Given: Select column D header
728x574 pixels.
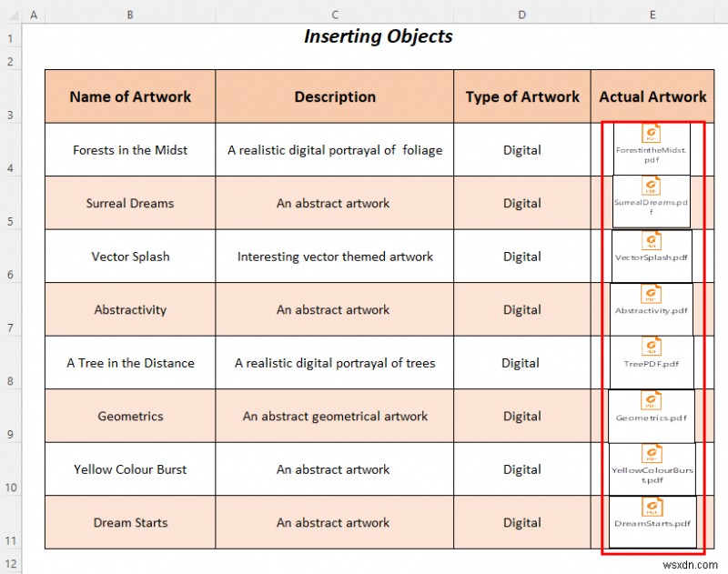Looking at the screenshot, I should point(521,15).
